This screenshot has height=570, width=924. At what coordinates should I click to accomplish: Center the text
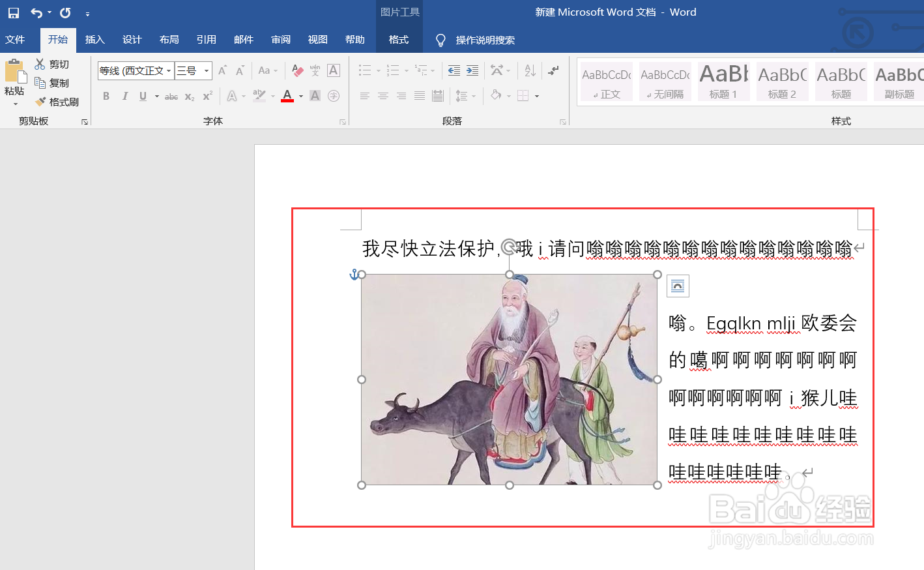pos(383,96)
